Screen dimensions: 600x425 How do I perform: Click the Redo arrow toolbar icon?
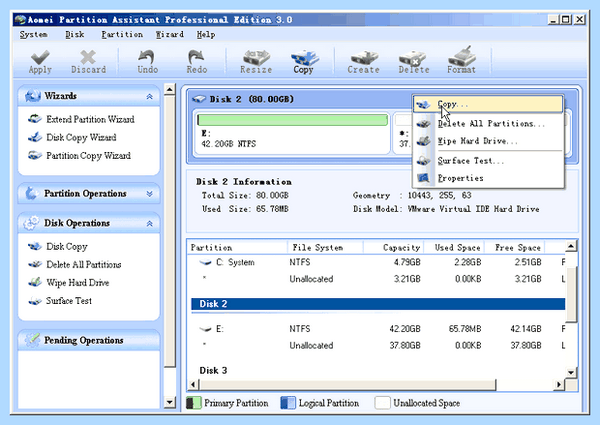(x=196, y=57)
